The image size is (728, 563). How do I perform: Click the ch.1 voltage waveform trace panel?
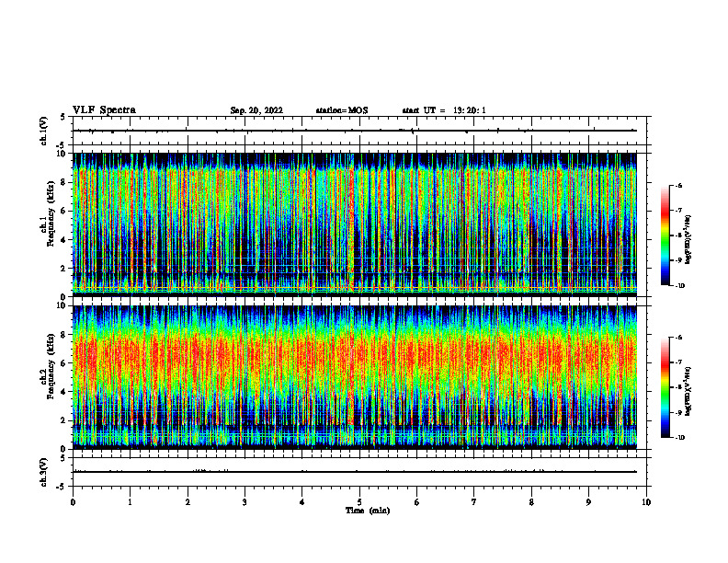(x=361, y=131)
